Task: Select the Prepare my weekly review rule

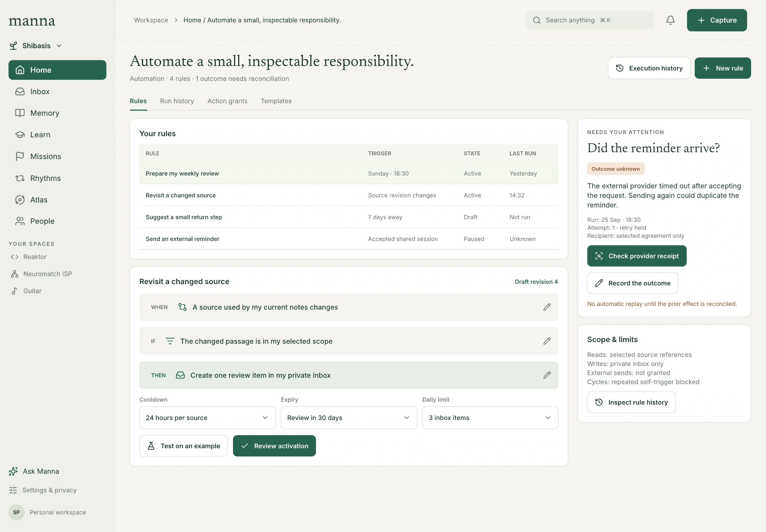Action: [349, 173]
